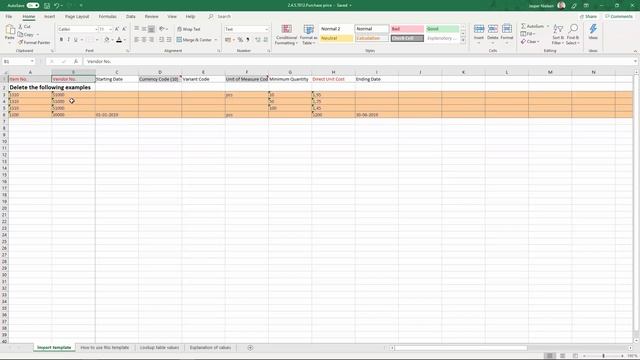Screen dimensions: 640x360
Task: Open Format as Table menu
Action: coord(309,35)
